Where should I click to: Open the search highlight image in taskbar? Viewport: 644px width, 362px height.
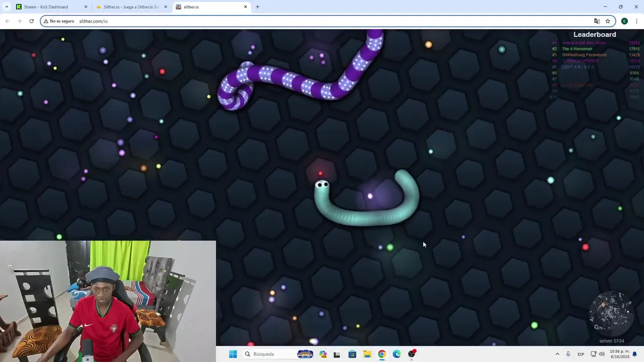point(305,354)
